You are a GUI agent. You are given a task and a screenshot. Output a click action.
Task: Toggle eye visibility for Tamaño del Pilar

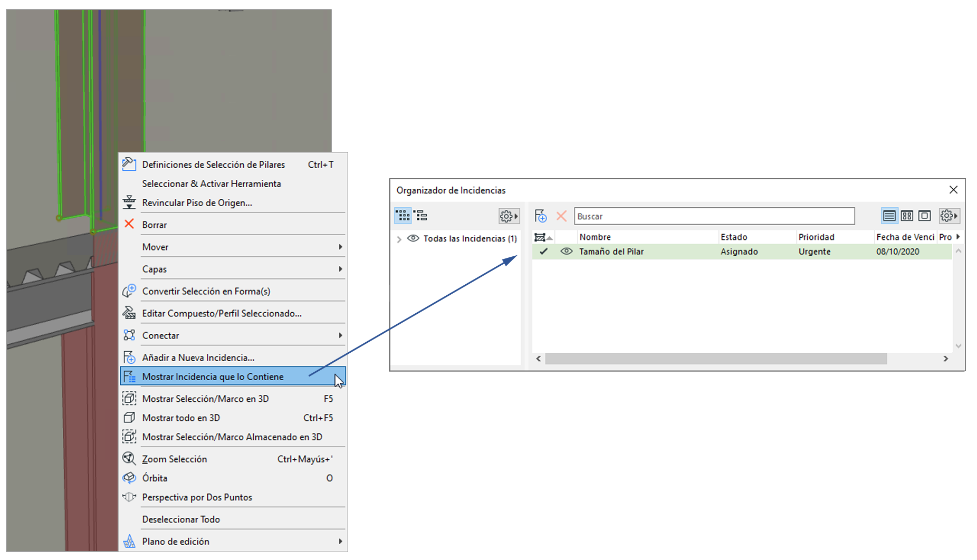pos(566,252)
